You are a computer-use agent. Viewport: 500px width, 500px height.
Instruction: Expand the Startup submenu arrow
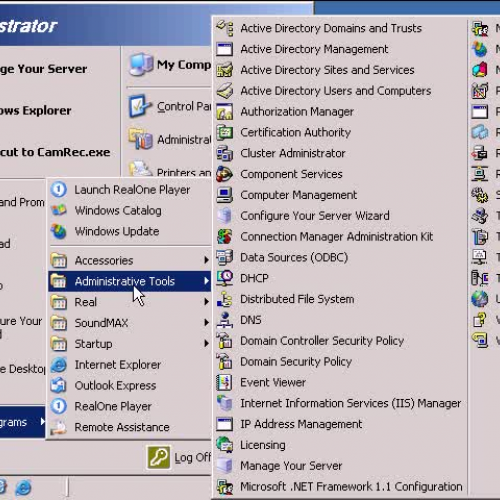(x=206, y=343)
